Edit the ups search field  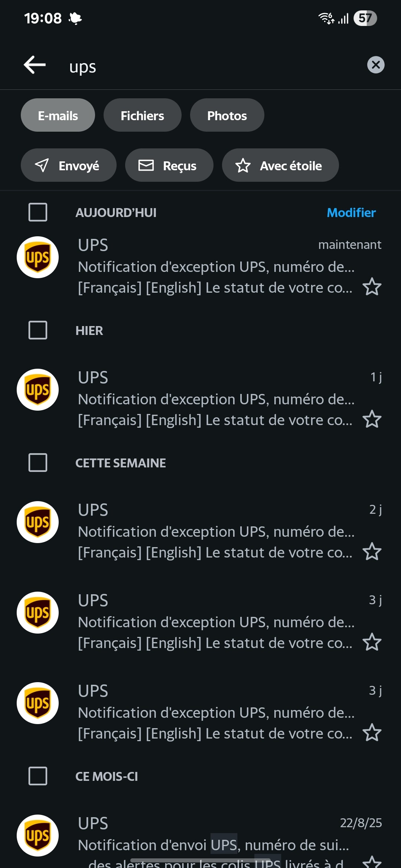[x=208, y=67]
